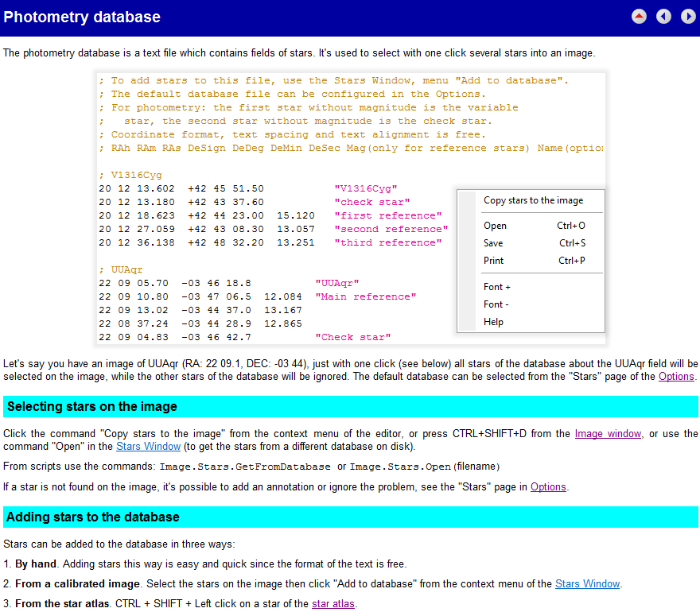Select the Open entry in the context menu
Image resolution: width=700 pixels, height=612 pixels.
point(495,226)
